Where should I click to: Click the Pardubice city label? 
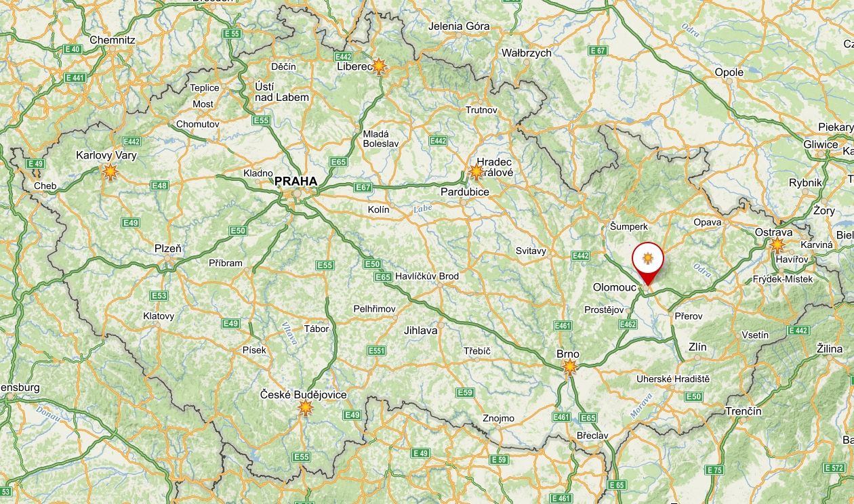465,192
